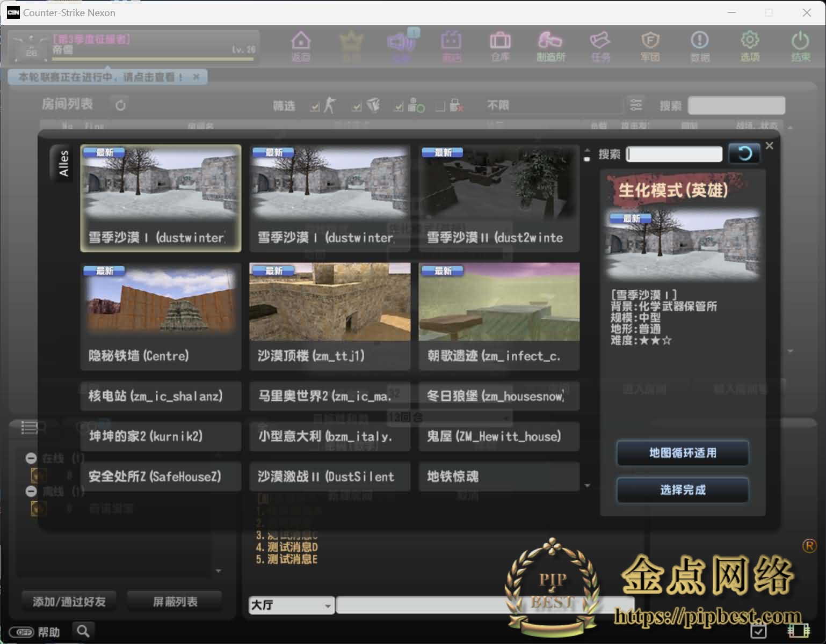
Task: Select first 雪季沙漠 I (dustwinter) map
Action: point(161,198)
